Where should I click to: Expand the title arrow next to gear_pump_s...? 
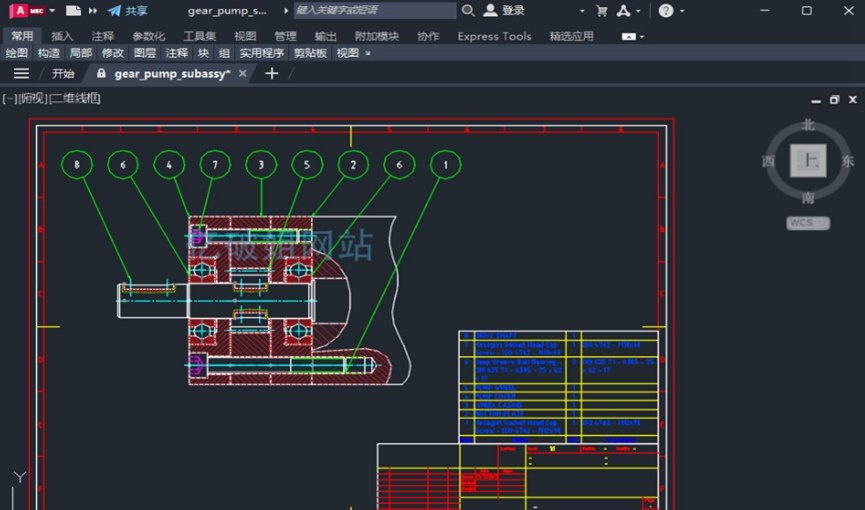point(286,10)
